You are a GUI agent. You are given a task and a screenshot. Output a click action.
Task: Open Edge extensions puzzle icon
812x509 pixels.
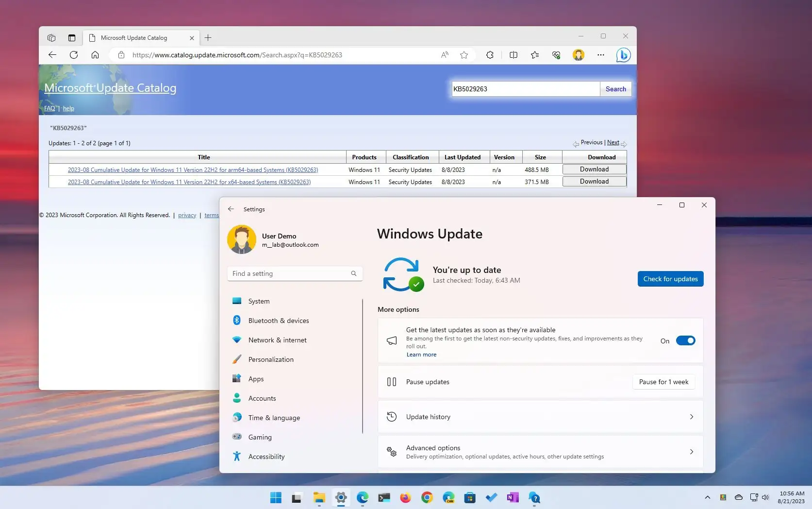click(x=490, y=55)
